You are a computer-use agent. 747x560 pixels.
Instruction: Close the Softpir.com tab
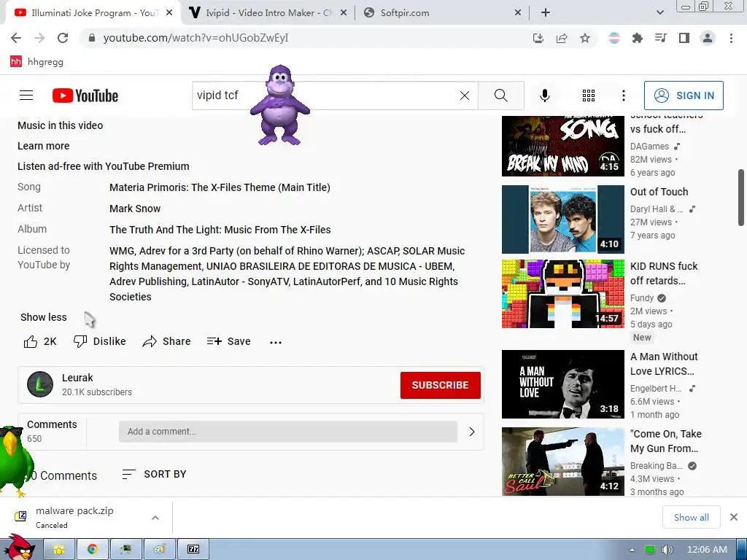518,13
